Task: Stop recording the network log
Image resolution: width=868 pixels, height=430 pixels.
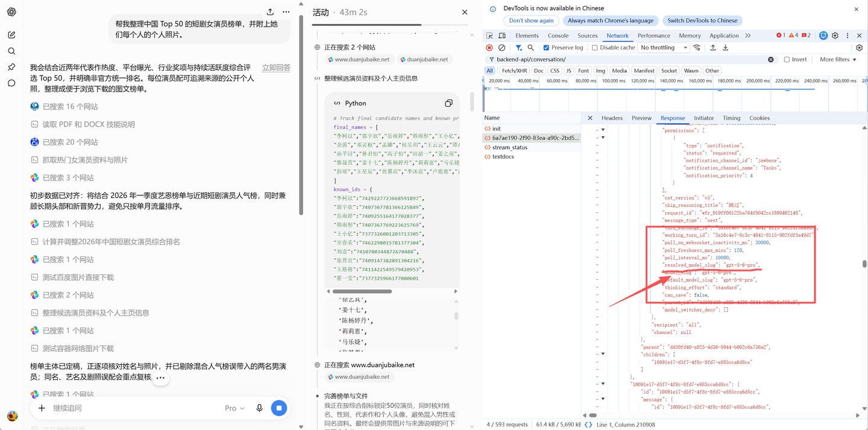Action: click(x=489, y=48)
